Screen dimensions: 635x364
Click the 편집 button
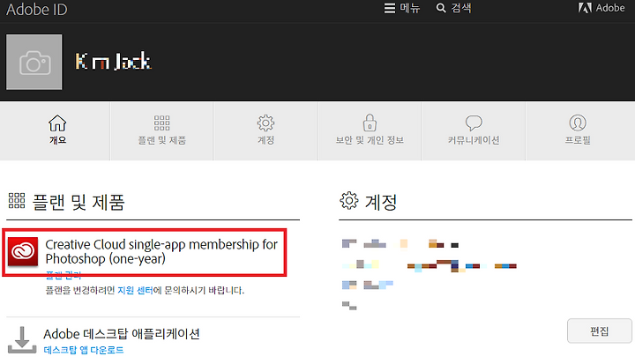pyautogui.click(x=600, y=331)
